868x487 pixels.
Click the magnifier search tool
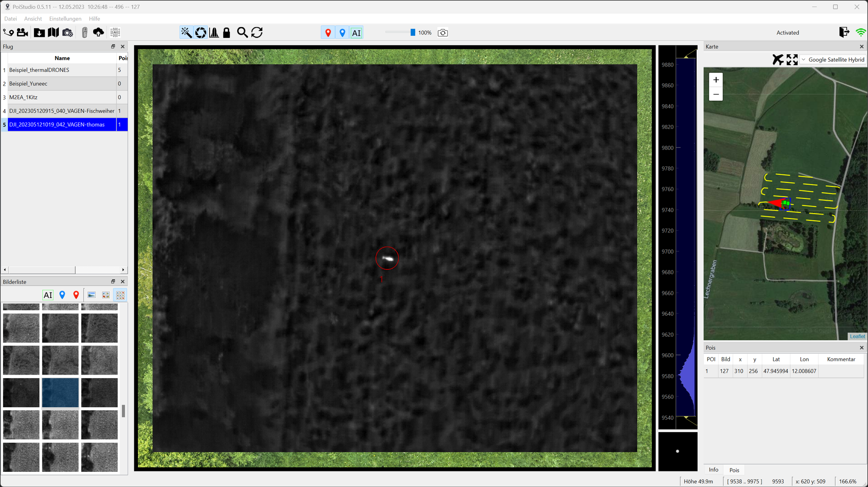coord(242,33)
